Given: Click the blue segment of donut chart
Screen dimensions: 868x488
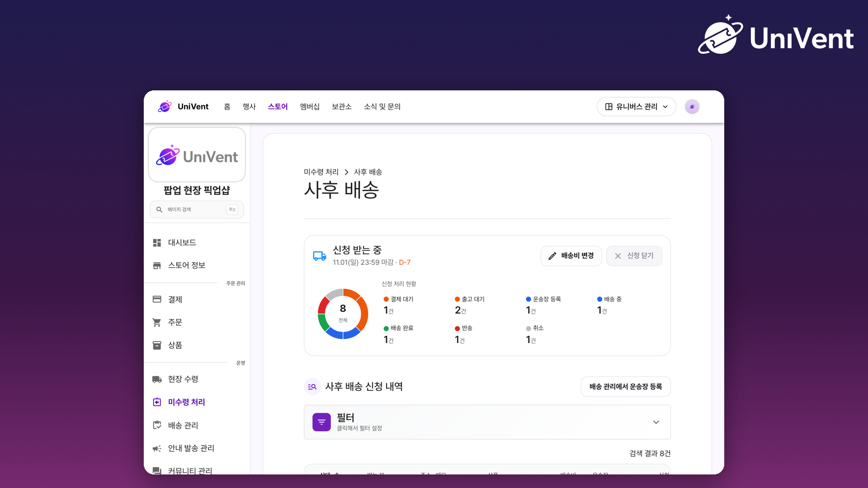Looking at the screenshot, I should tap(343, 334).
